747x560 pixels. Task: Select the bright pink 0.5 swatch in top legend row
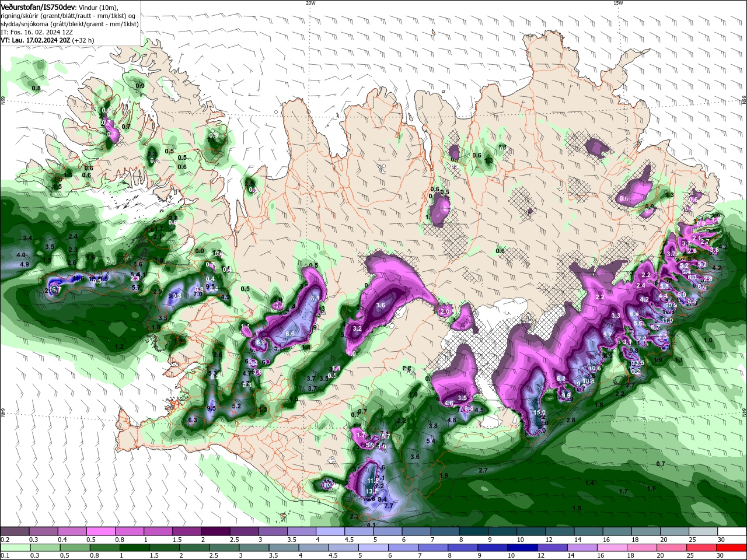coord(100,531)
